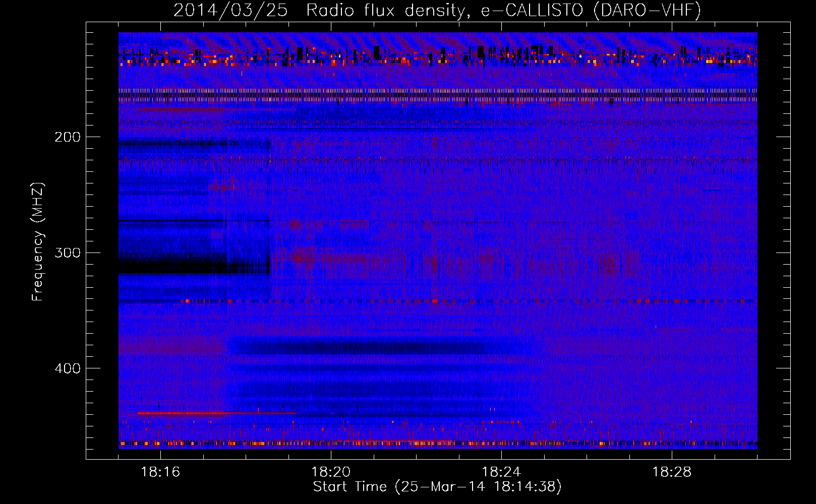Click the black dark band near 310 MHz
The width and height of the screenshot is (816, 504).
(194, 265)
